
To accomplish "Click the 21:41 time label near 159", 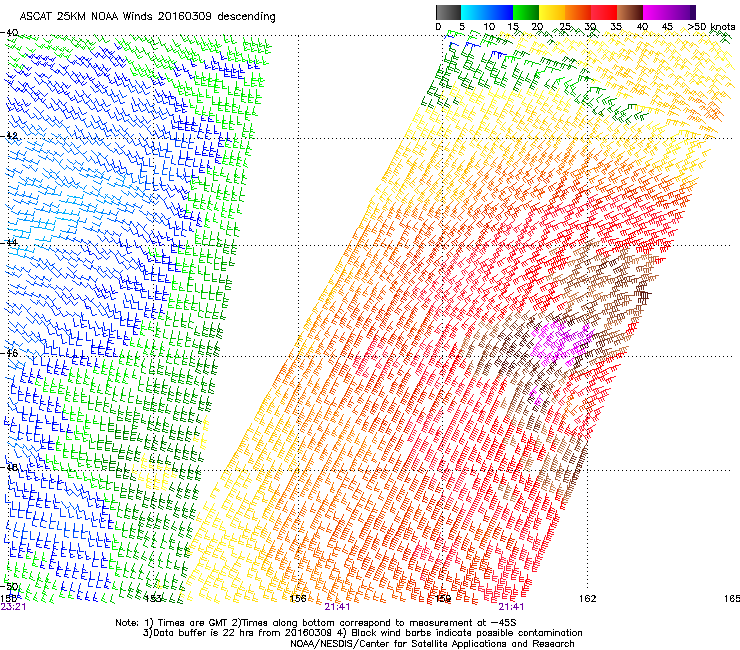I will coord(512,607).
